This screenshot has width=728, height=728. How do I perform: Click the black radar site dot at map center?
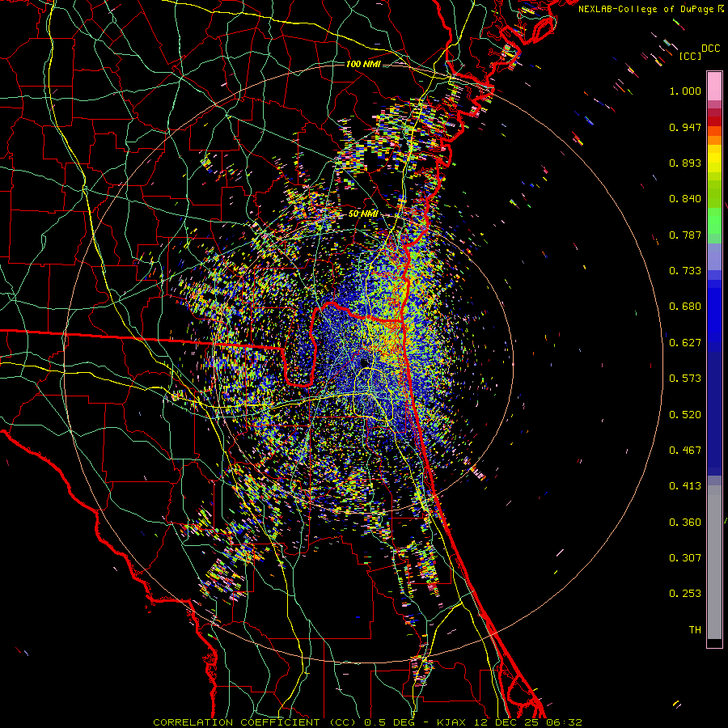[364, 362]
